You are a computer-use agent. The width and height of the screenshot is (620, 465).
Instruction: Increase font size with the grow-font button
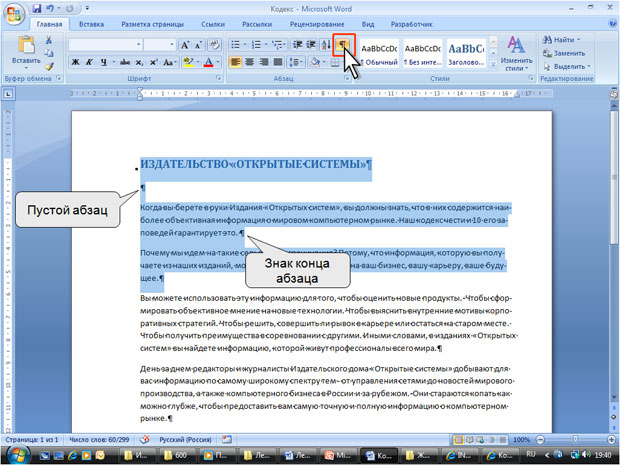185,45
